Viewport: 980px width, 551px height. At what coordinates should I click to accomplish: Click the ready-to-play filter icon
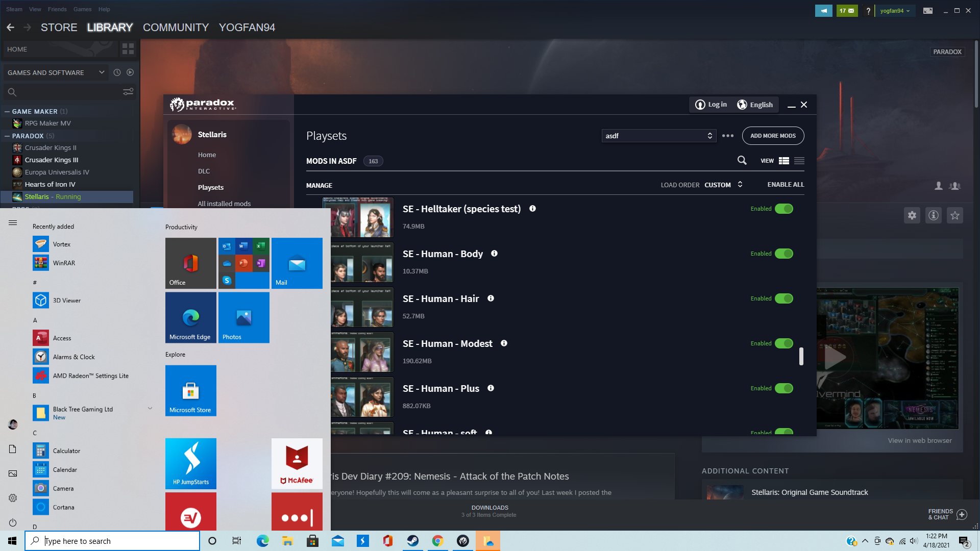pos(130,72)
